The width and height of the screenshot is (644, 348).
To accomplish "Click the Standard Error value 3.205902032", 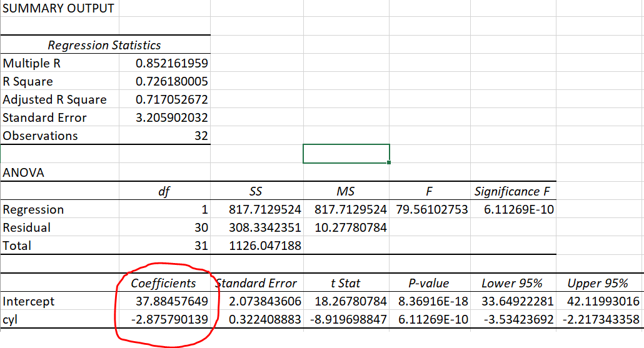I will pos(171,117).
